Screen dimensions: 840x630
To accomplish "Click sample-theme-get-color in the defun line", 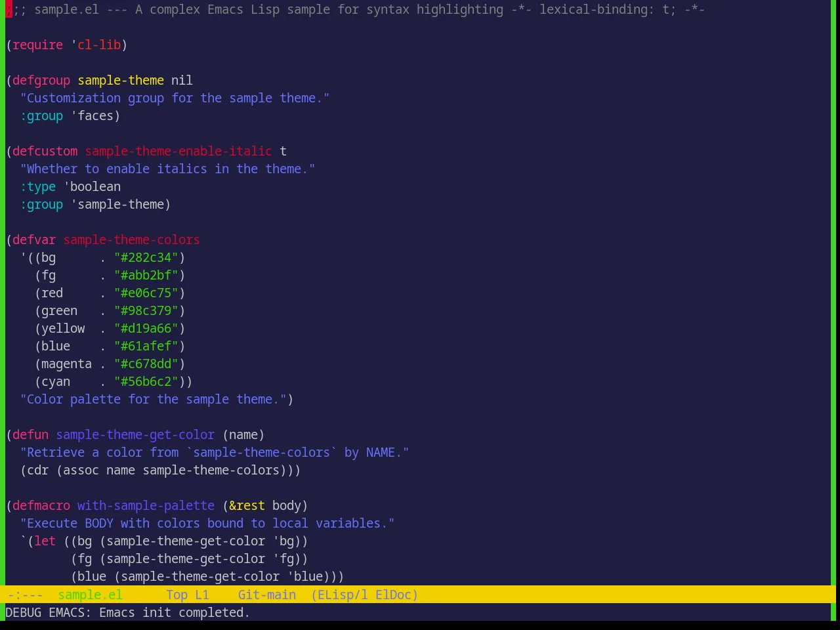I will tap(135, 434).
